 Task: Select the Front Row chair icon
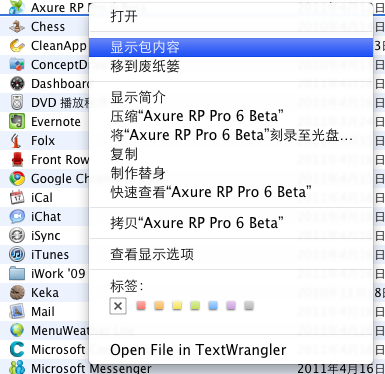pos(17,160)
